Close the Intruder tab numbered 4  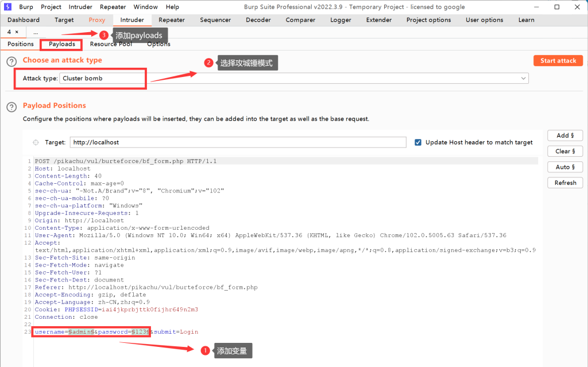(17, 32)
